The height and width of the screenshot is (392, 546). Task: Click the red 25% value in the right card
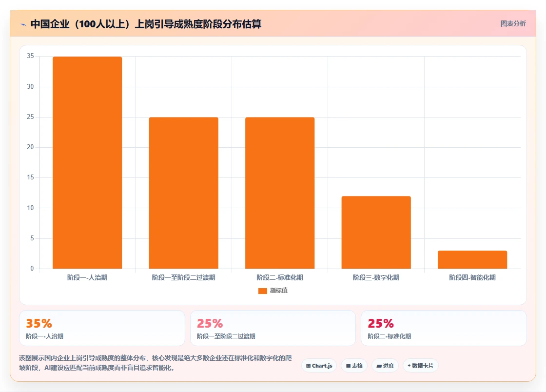point(381,323)
